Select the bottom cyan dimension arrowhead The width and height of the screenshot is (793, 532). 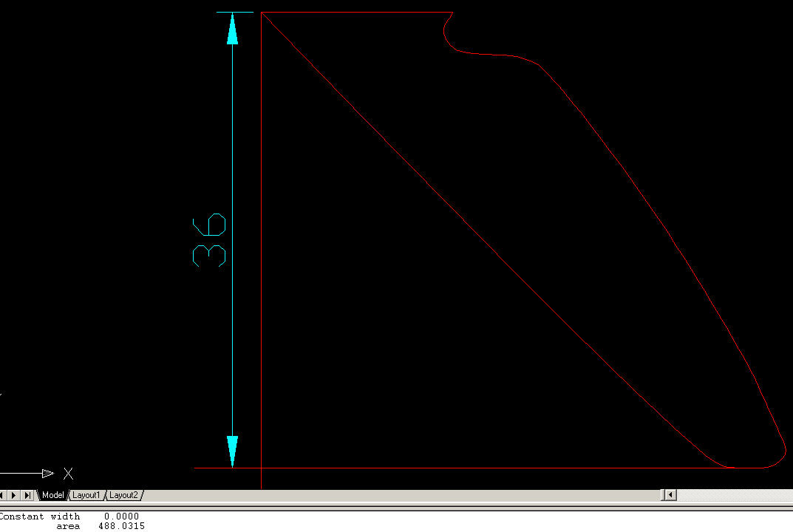click(232, 451)
